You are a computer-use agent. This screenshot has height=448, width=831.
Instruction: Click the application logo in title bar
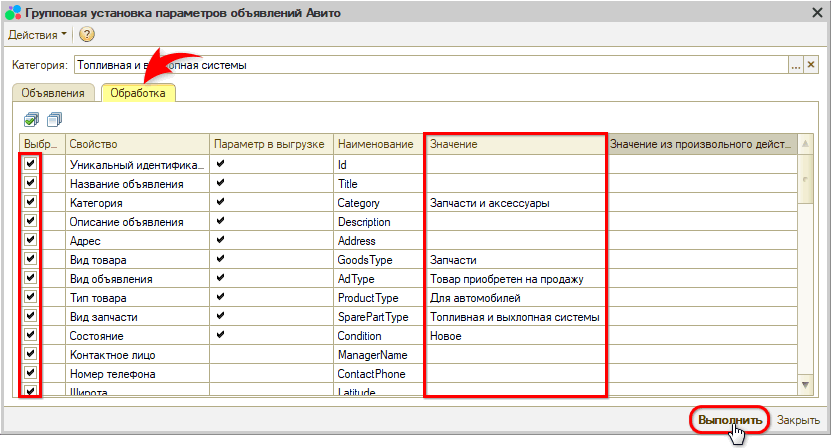(x=13, y=10)
